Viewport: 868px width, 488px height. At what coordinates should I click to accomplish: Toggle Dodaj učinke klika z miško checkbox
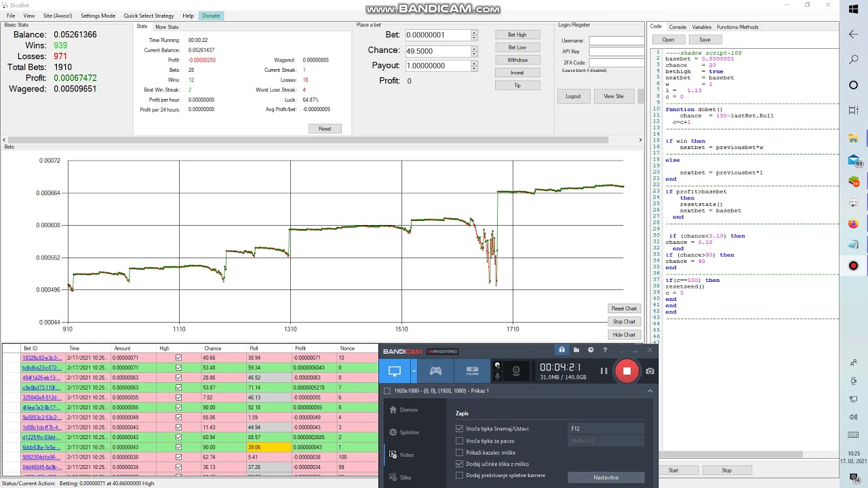(x=460, y=464)
